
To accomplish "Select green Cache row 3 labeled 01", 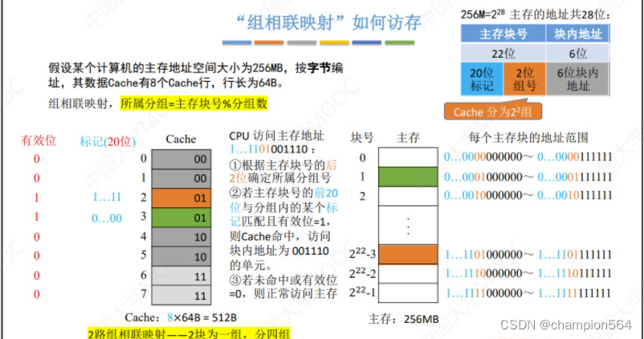I will tap(181, 218).
